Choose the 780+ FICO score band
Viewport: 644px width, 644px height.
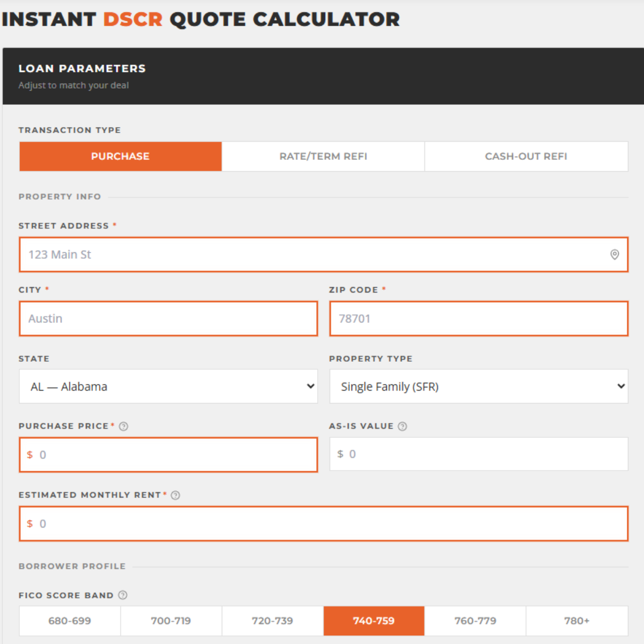577,621
